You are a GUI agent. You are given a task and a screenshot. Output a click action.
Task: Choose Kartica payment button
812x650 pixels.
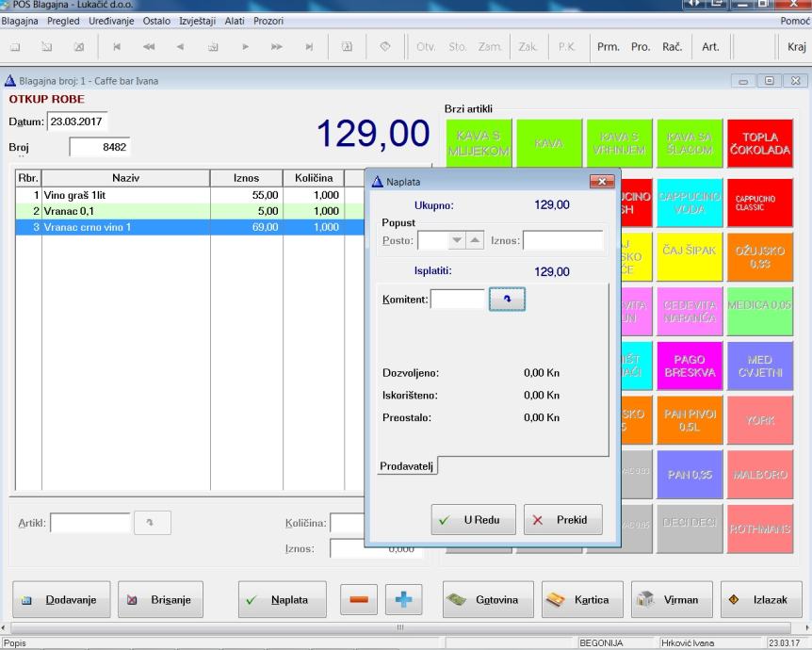[x=581, y=599]
